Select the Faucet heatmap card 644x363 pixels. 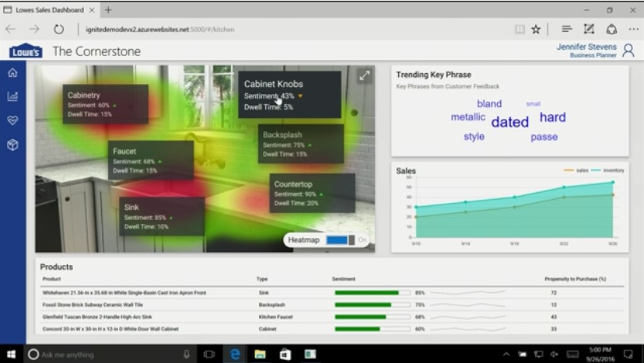[x=151, y=160]
